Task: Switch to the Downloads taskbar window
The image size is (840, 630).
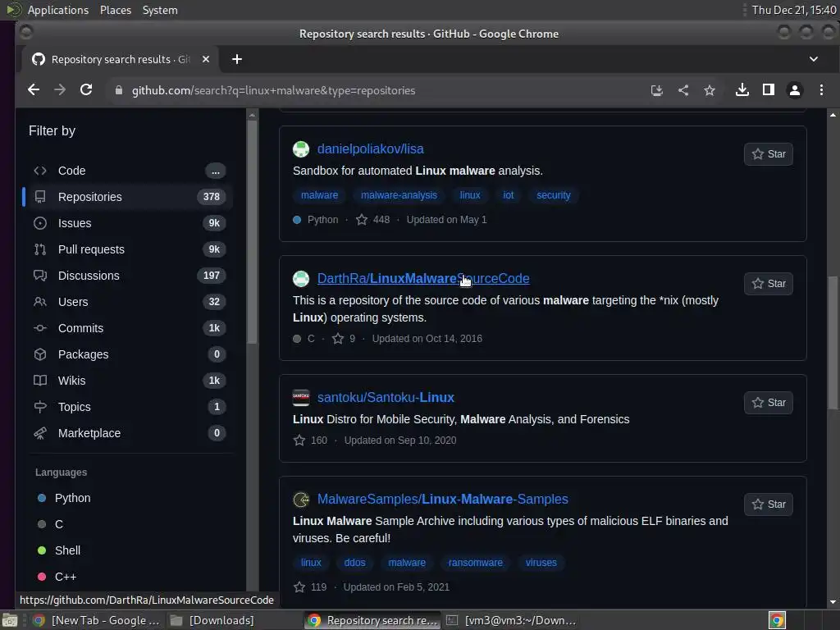Action: 212,620
